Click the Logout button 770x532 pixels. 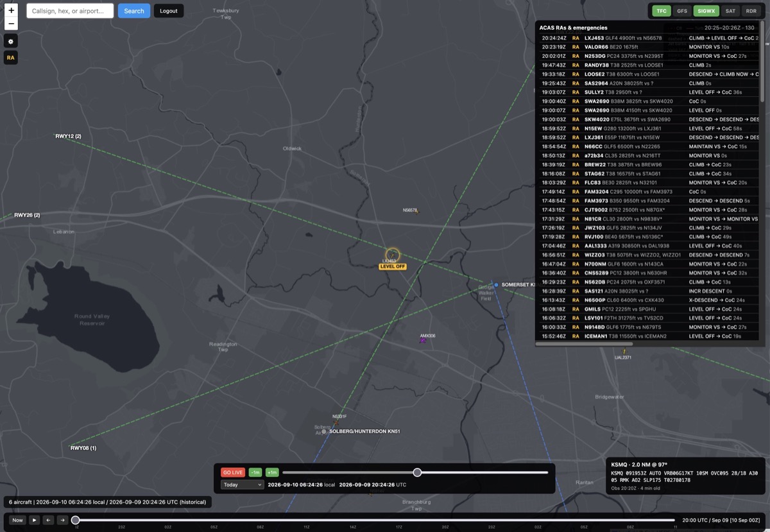click(169, 11)
